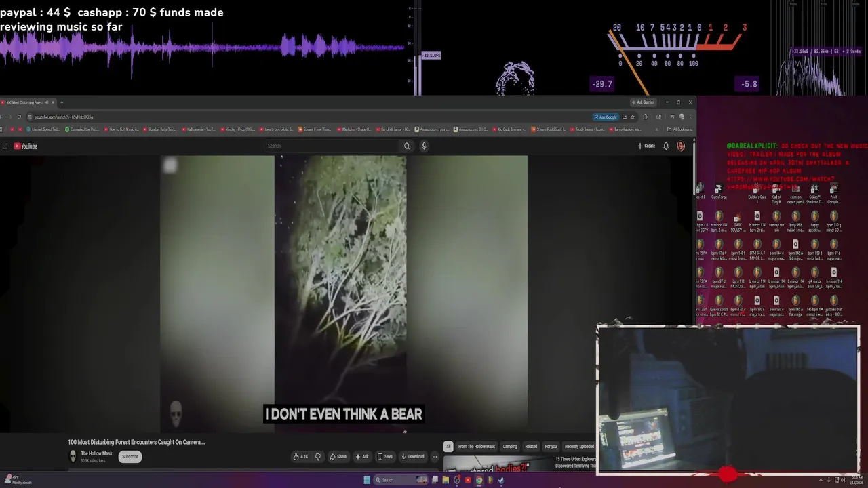The width and height of the screenshot is (868, 488).
Task: Click the Download button under video
Action: [x=413, y=457]
